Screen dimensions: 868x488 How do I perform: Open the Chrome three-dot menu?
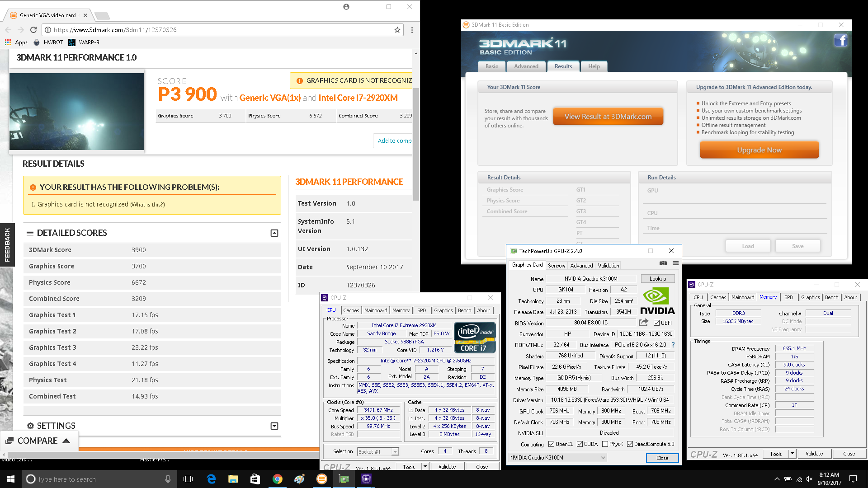click(412, 30)
